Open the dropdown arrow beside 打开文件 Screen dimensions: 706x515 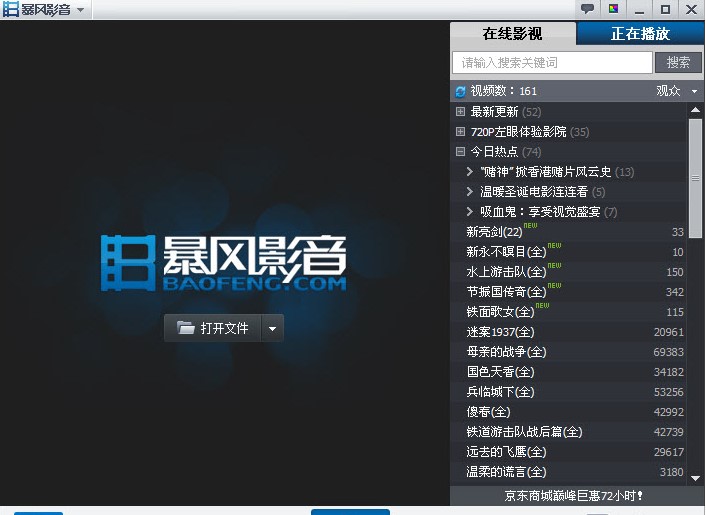[272, 329]
